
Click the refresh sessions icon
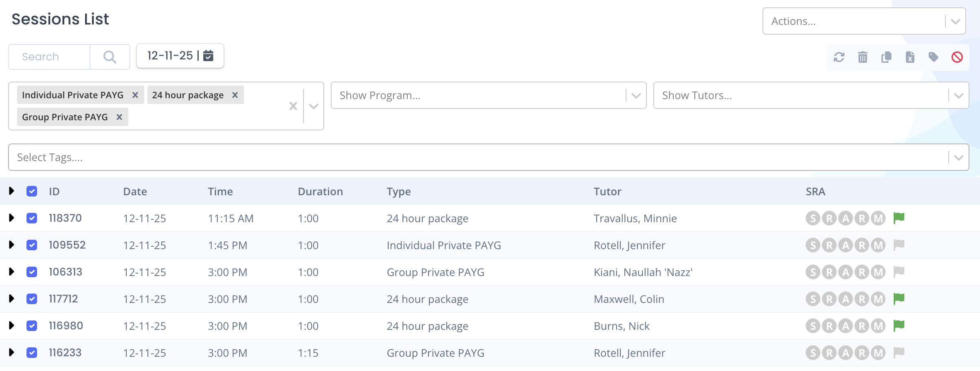pos(839,57)
